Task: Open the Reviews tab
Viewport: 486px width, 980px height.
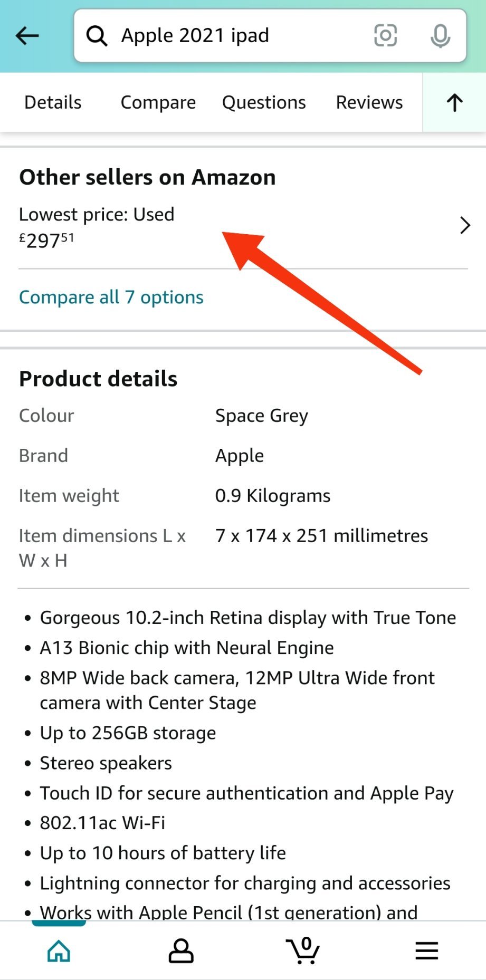Action: click(369, 102)
